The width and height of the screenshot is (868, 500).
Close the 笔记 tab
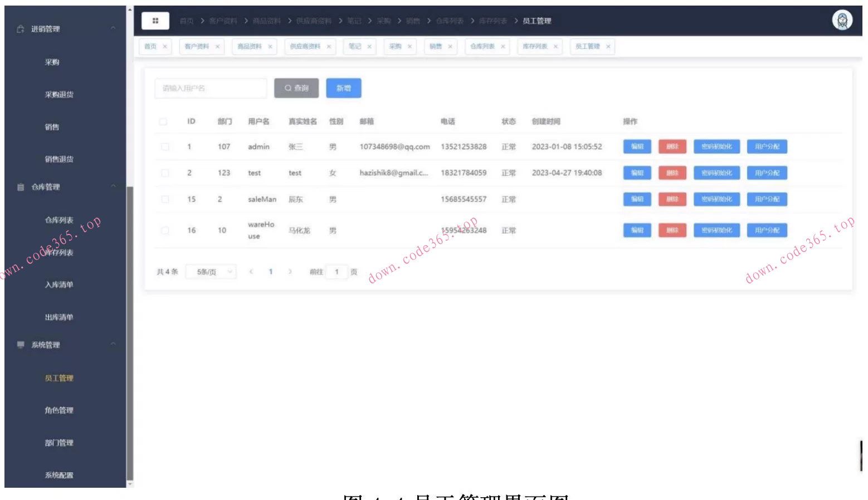[x=369, y=47]
